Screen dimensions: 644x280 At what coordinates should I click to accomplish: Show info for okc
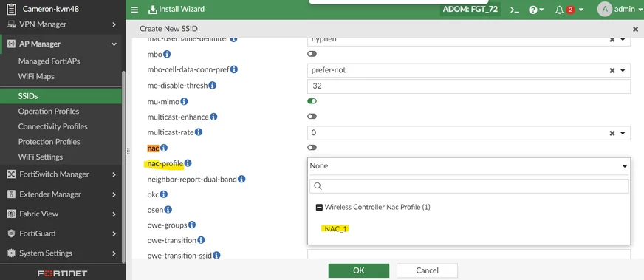coord(163,194)
